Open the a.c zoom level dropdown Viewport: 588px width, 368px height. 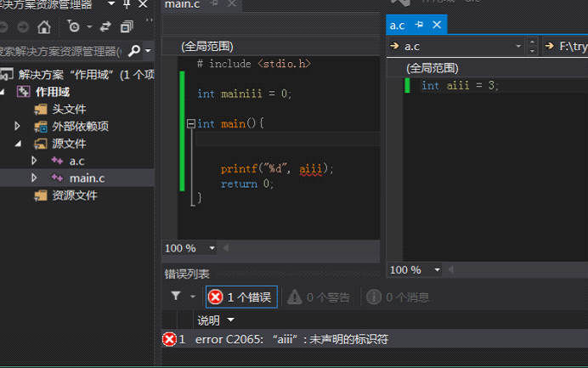pyautogui.click(x=437, y=269)
